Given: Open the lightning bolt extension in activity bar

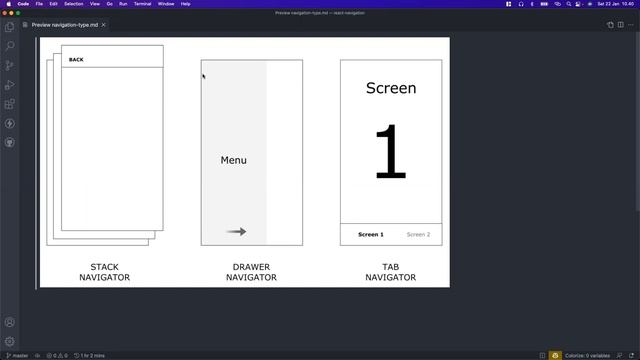Looking at the screenshot, I should click(9, 123).
